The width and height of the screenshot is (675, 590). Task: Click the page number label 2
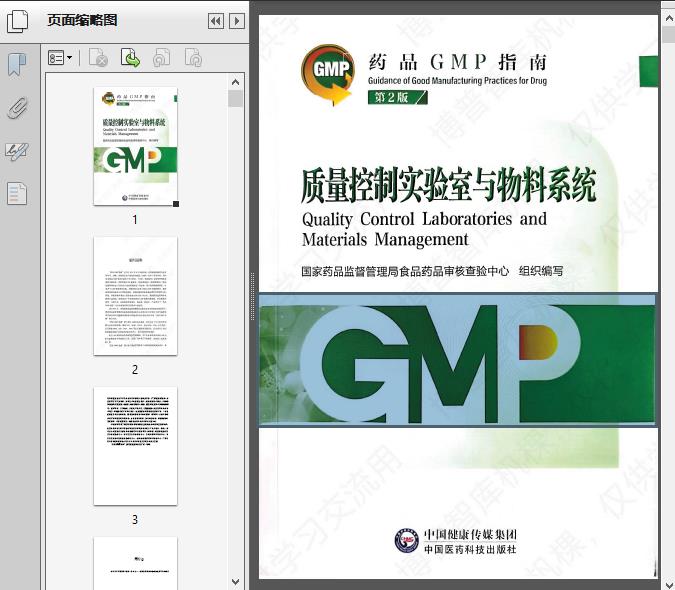point(135,370)
